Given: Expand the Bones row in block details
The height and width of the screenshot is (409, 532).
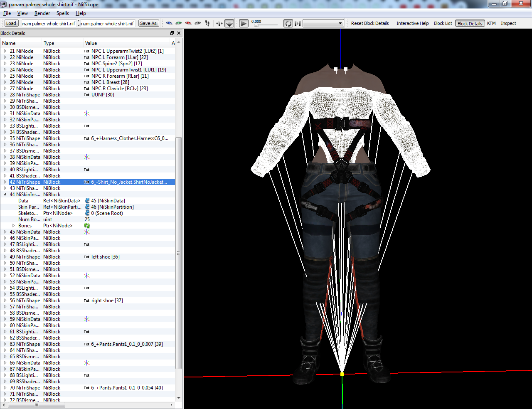Looking at the screenshot, I should coord(13,226).
